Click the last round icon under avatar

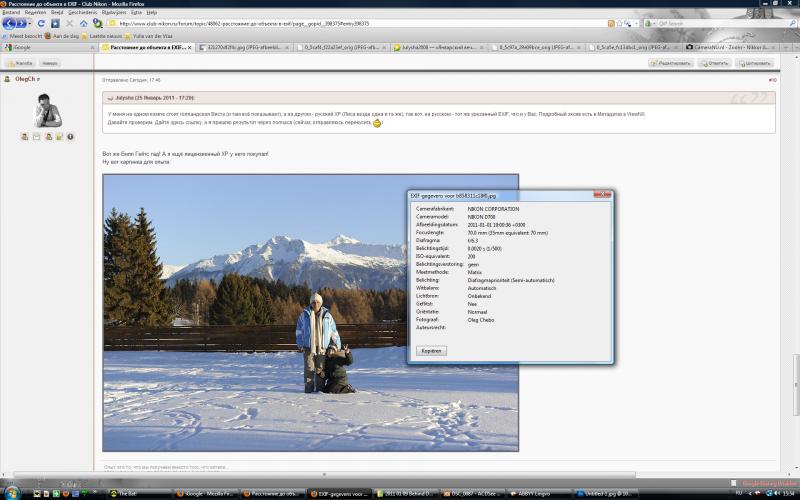(x=70, y=137)
